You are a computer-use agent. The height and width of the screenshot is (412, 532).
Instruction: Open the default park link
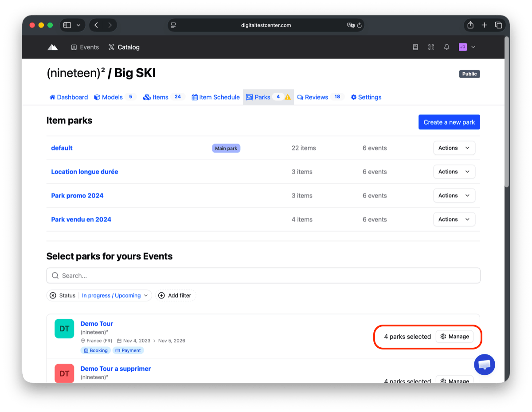coord(62,148)
